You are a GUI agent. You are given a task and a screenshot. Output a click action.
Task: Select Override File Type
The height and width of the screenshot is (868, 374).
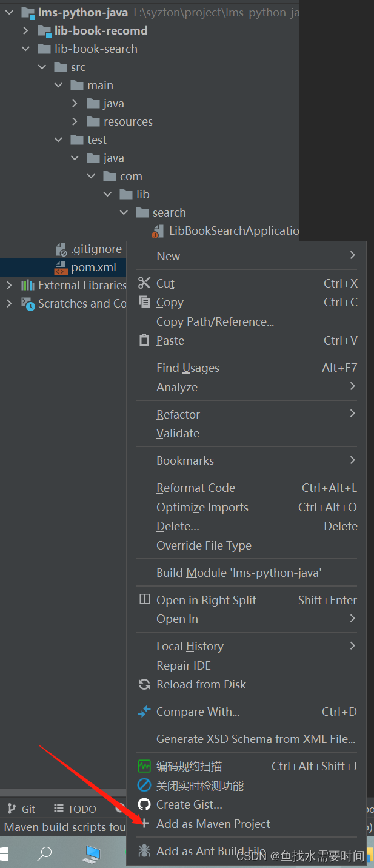pyautogui.click(x=247, y=545)
